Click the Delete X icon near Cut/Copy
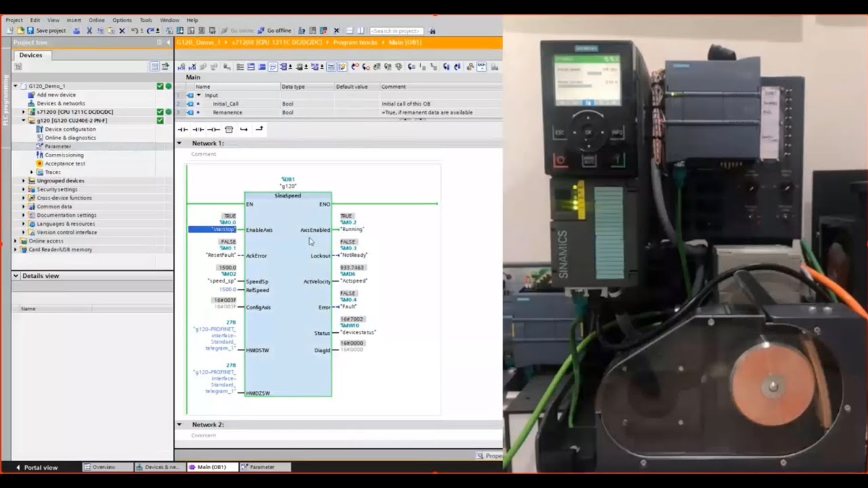 click(122, 30)
